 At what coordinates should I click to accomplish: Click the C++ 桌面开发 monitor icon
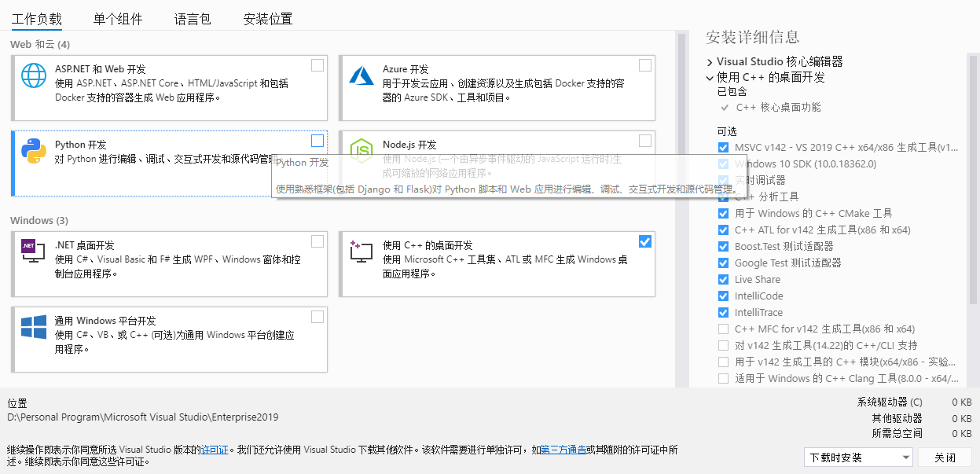click(x=362, y=251)
